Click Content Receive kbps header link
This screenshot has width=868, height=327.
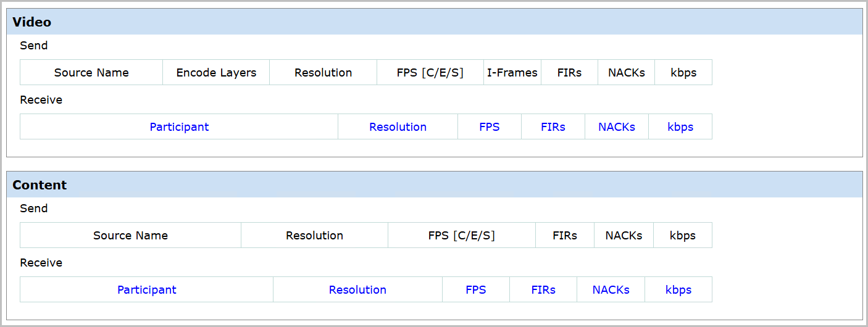(x=678, y=290)
